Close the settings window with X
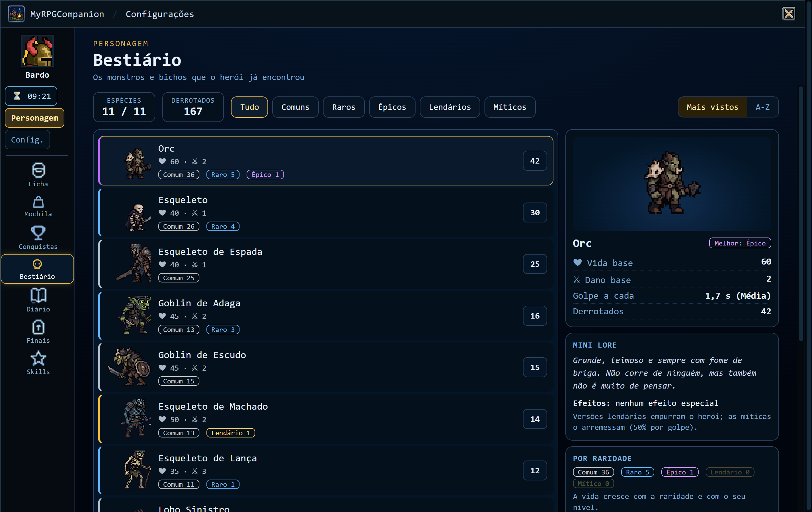 click(789, 14)
